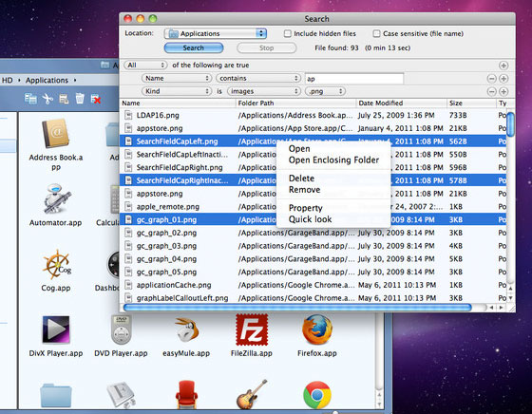Select the SearchFieldCapRight.png row
Image resolution: width=532 pixels, height=414 pixels.
pyautogui.click(x=313, y=167)
